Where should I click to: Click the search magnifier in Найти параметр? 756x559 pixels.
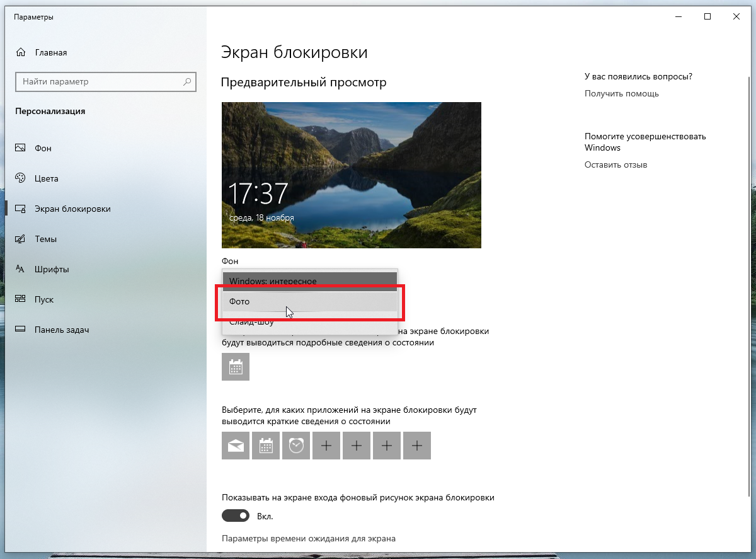click(187, 82)
